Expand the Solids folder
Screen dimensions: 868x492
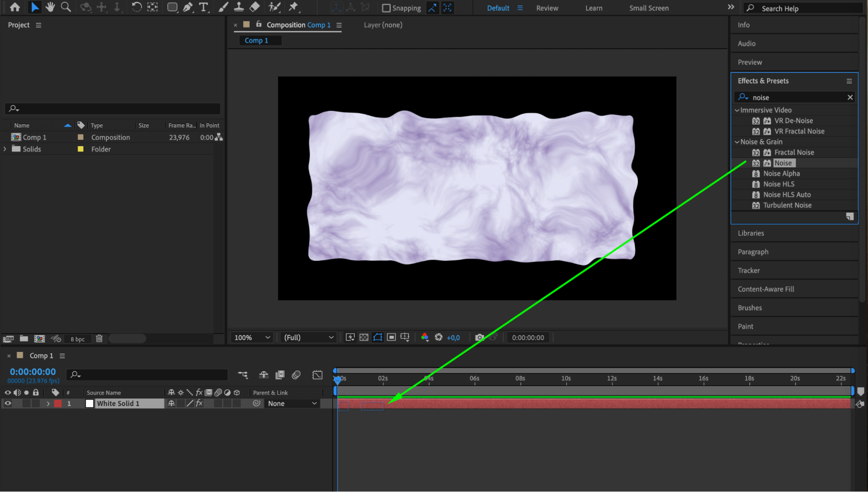point(5,149)
